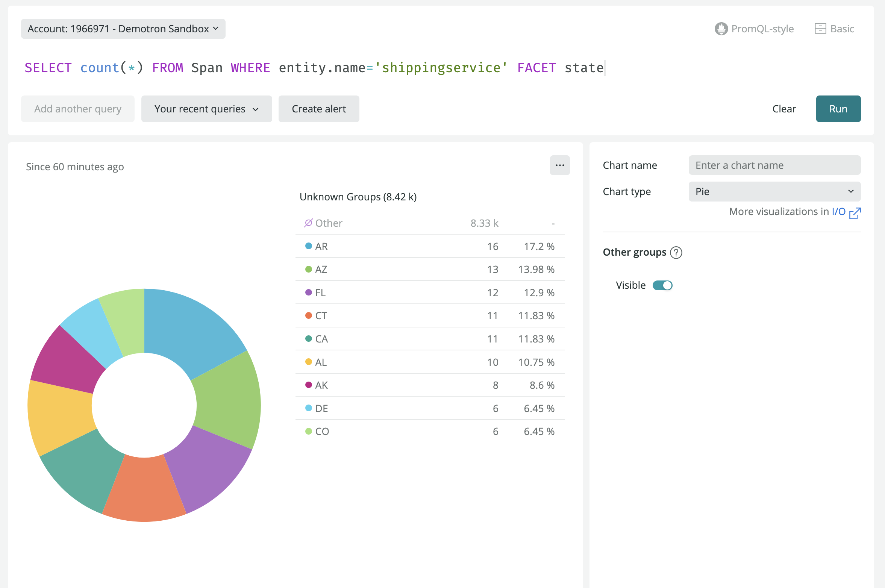The height and width of the screenshot is (588, 885).
Task: Select the AL legend label
Action: pyautogui.click(x=321, y=362)
